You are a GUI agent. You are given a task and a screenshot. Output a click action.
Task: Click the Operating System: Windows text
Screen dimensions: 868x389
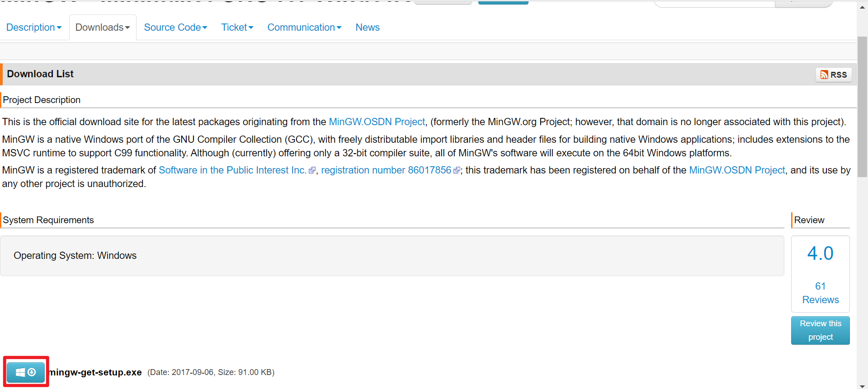coord(75,256)
